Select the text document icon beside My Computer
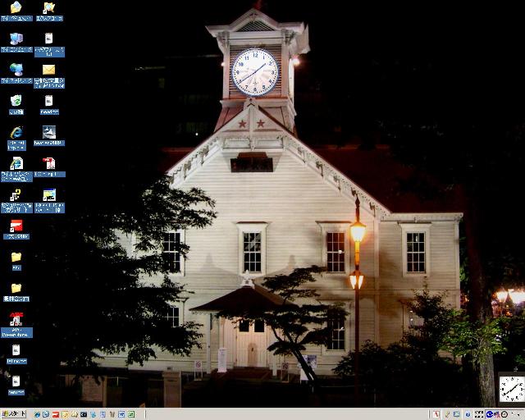Viewport: 525px width, 420px height. 49,39
